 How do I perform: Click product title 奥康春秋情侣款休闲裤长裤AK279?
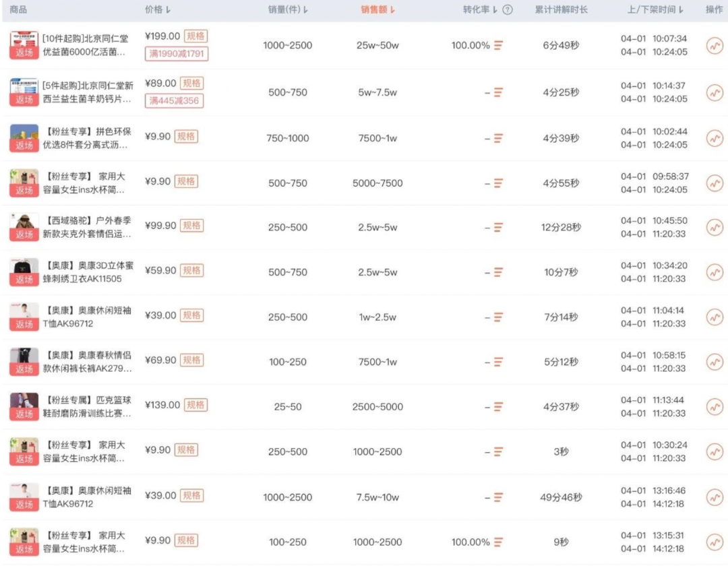[88, 362]
